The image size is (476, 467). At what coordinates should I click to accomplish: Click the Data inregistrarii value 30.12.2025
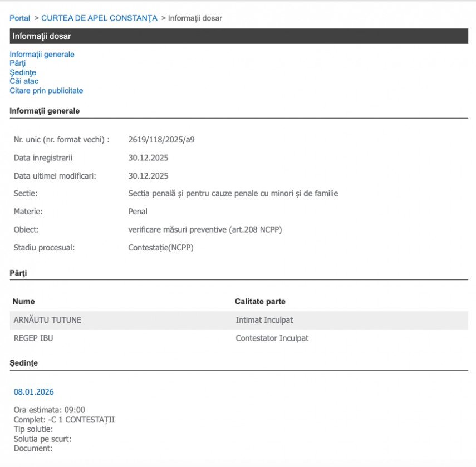tap(148, 158)
